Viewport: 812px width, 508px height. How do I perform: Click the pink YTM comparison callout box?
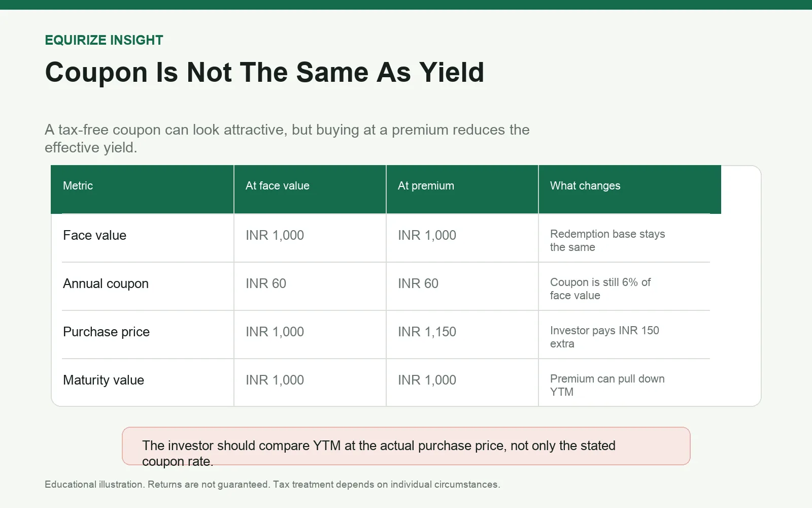coord(406,446)
